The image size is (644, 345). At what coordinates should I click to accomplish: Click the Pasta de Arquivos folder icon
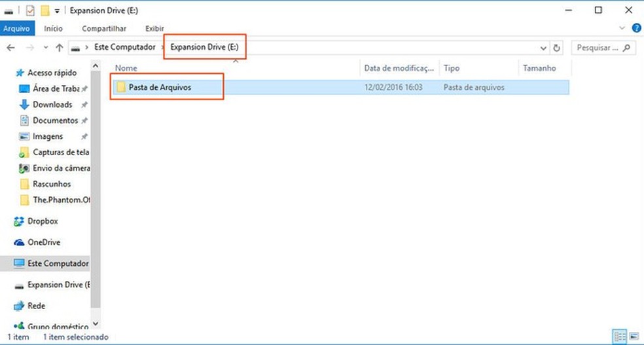pos(120,87)
